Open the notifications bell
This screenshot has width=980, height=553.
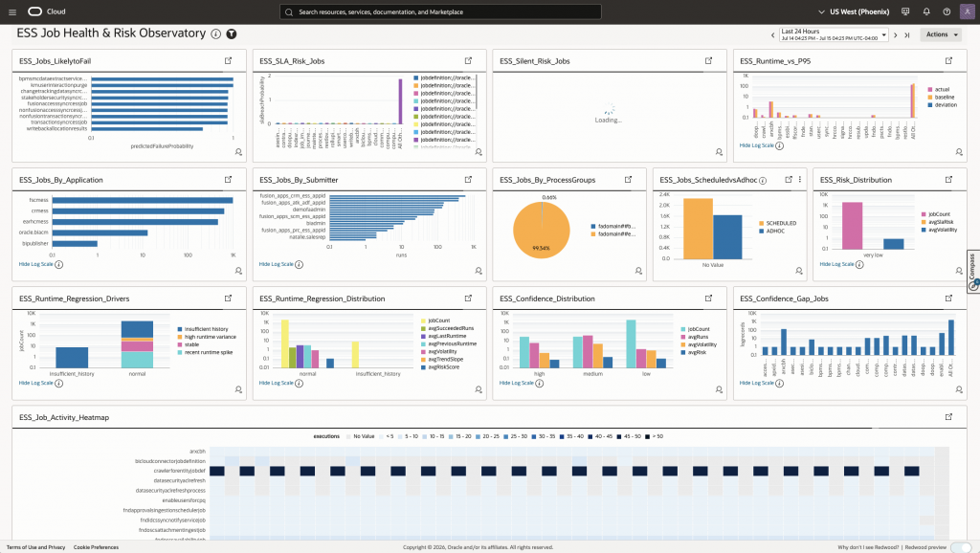(926, 11)
